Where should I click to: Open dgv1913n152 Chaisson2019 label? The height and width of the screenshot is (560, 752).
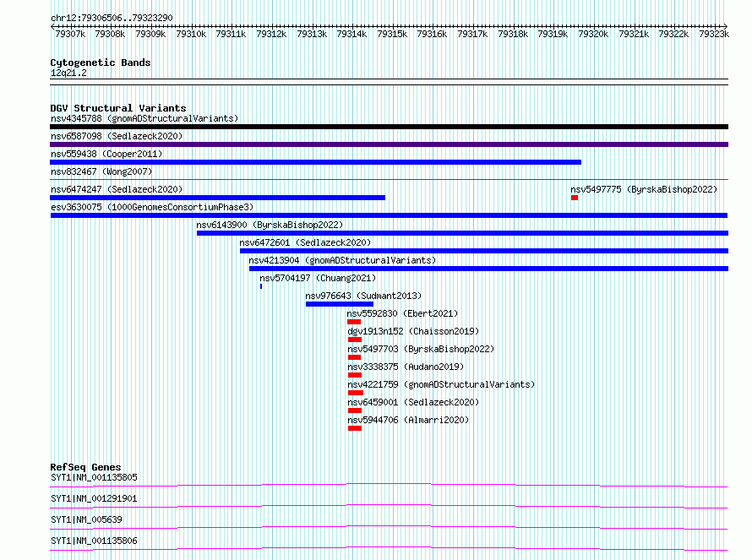(x=413, y=331)
